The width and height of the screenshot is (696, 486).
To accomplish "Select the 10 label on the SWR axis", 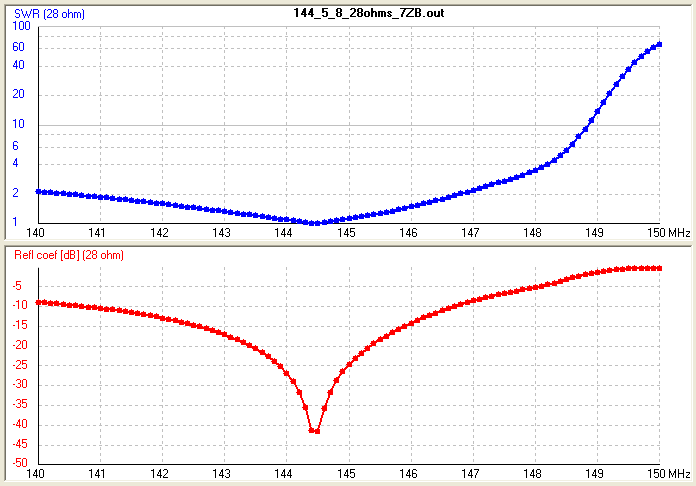I will 19,124.
